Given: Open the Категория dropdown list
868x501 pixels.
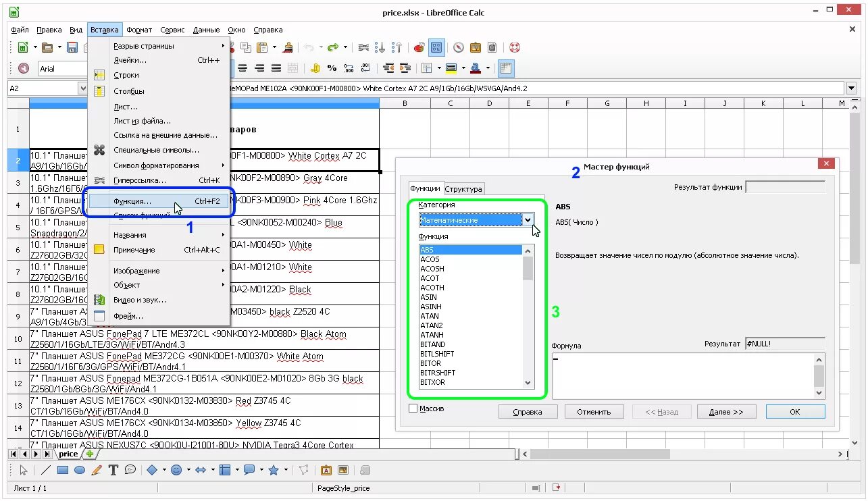Looking at the screenshot, I should (x=528, y=220).
